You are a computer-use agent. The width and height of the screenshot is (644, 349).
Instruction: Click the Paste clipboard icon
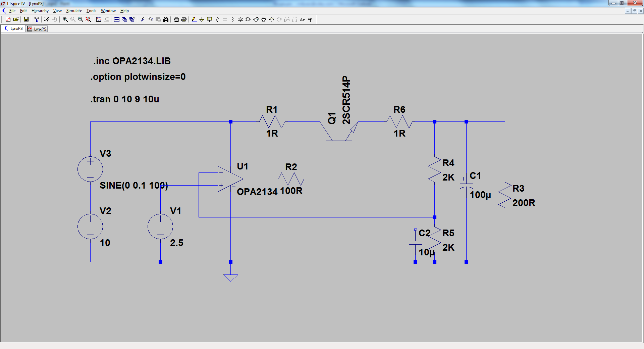tap(158, 19)
